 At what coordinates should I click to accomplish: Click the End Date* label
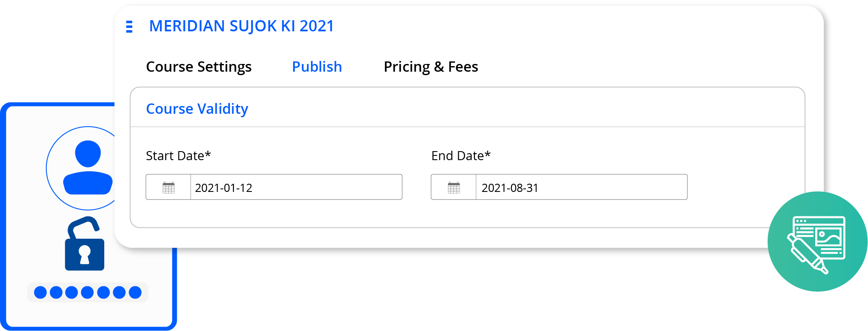[461, 156]
